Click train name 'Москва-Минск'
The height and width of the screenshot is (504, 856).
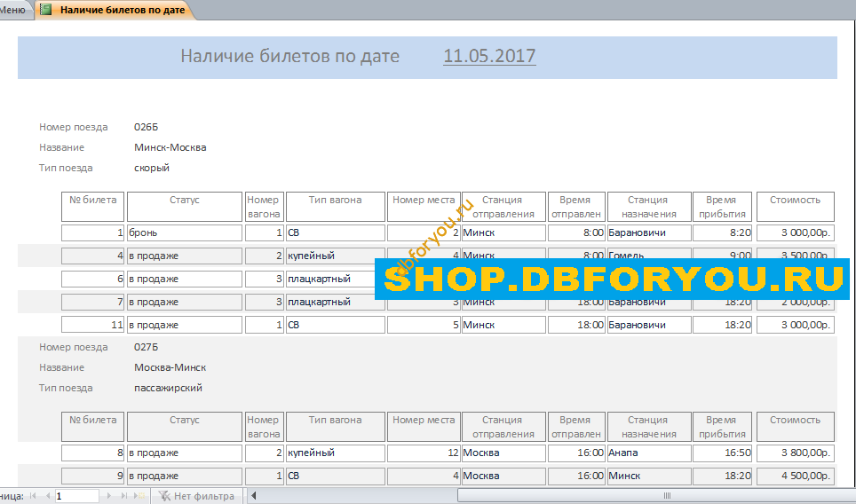click(x=170, y=367)
